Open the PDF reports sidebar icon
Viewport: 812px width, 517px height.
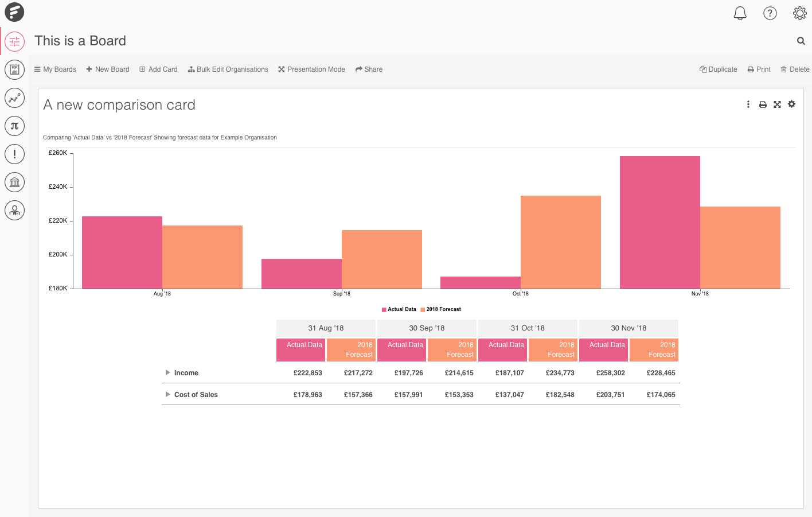(x=14, y=69)
